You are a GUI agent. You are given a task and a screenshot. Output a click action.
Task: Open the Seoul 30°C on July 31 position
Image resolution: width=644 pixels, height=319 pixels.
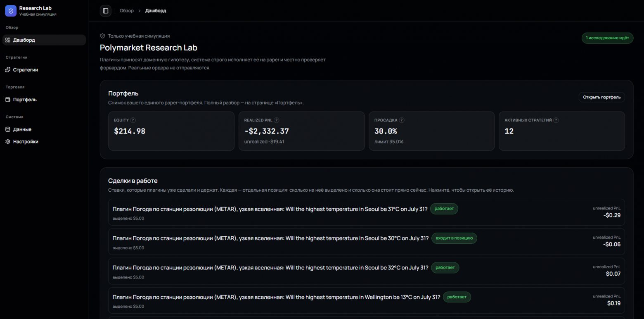click(x=367, y=242)
